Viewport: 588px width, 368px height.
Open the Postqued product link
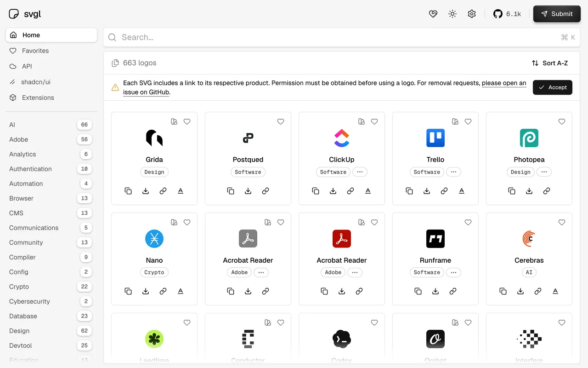tap(266, 191)
